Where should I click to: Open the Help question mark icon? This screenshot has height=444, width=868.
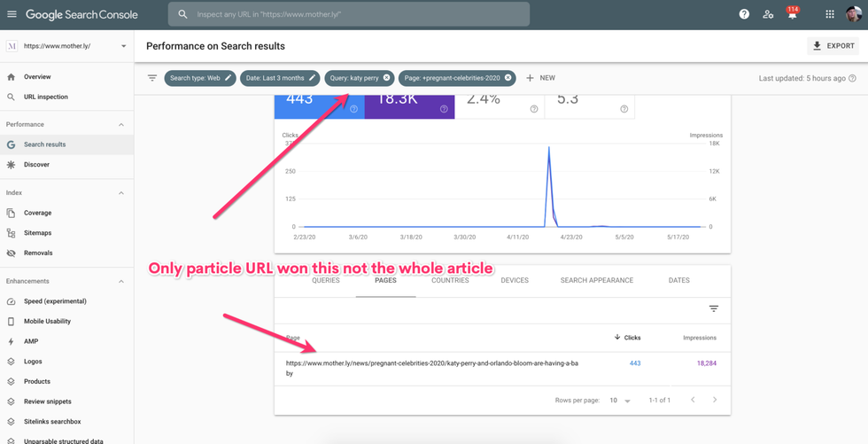point(744,14)
